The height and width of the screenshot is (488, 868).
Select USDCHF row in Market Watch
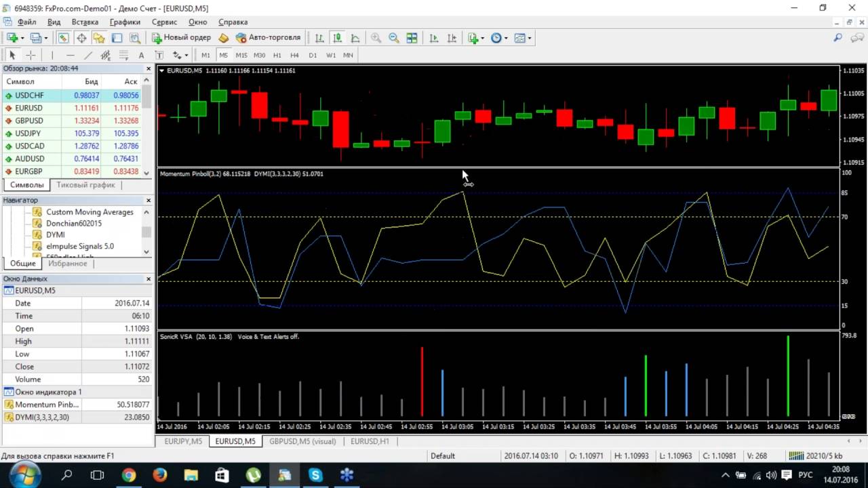[72, 96]
